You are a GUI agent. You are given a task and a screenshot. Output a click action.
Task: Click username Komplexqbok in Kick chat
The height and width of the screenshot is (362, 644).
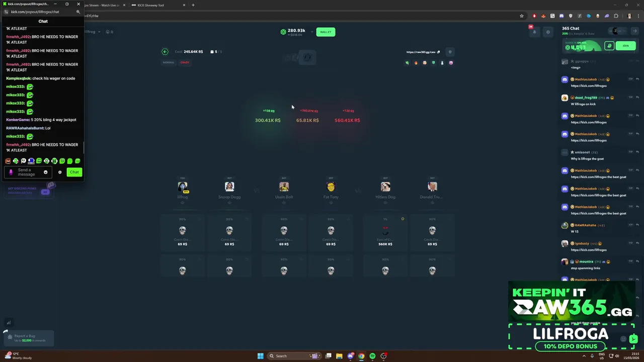coord(19,78)
